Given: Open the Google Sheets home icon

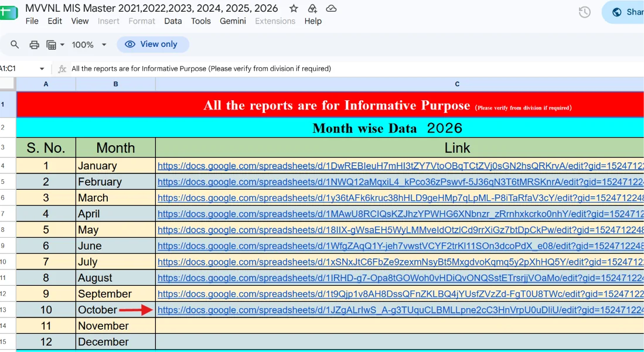Looking at the screenshot, I should point(8,12).
